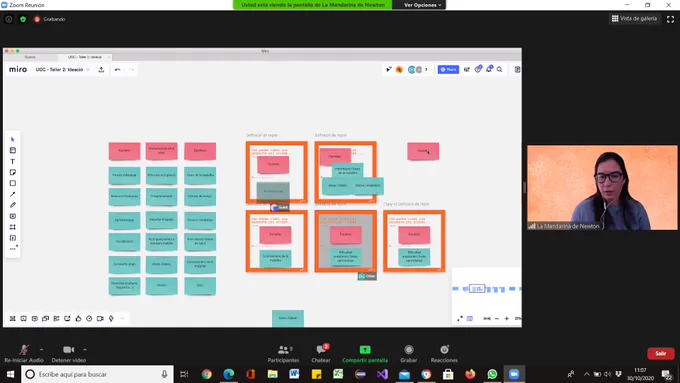
Task: Expand collaborators count 3 list
Action: coord(426,69)
